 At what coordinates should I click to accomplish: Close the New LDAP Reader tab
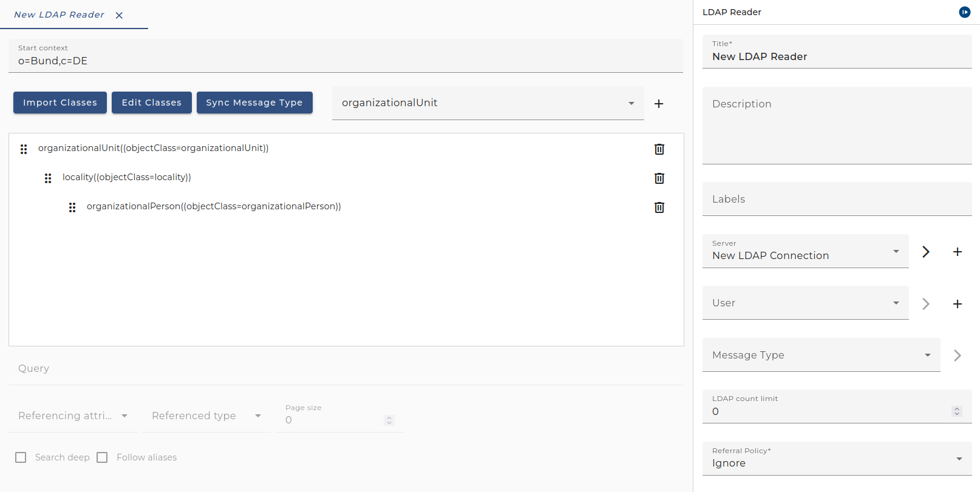click(119, 15)
